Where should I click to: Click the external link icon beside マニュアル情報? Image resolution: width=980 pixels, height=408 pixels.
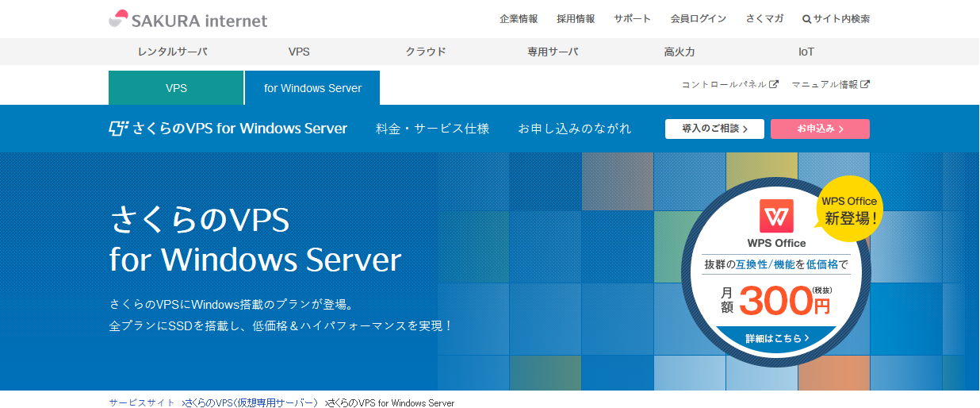865,84
